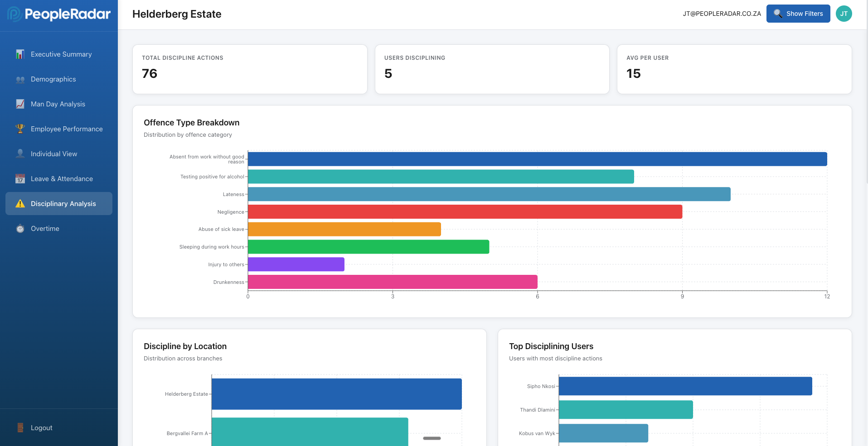Screen dimensions: 868x446
Task: Select the Employee Performance trophy icon
Action: click(20, 129)
